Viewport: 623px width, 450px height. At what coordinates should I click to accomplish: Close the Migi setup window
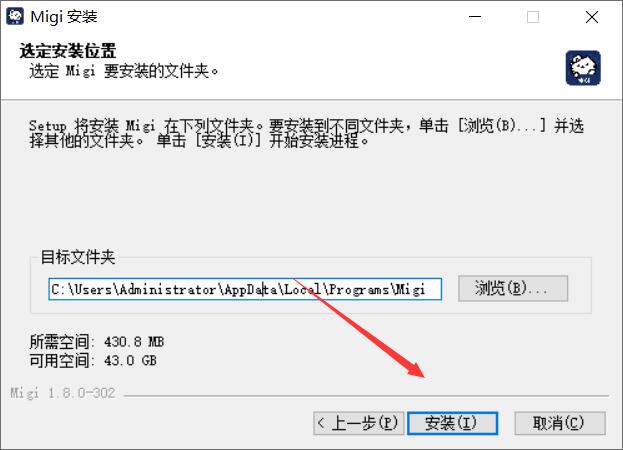[x=592, y=17]
